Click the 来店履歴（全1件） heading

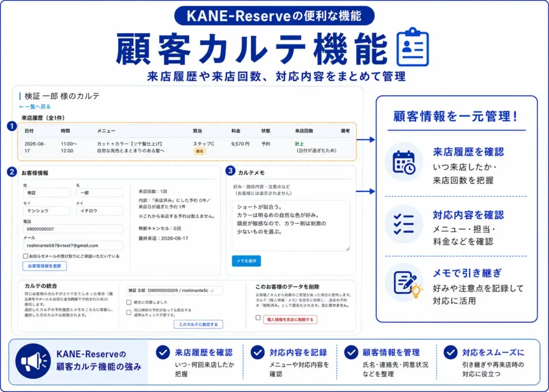click(43, 117)
